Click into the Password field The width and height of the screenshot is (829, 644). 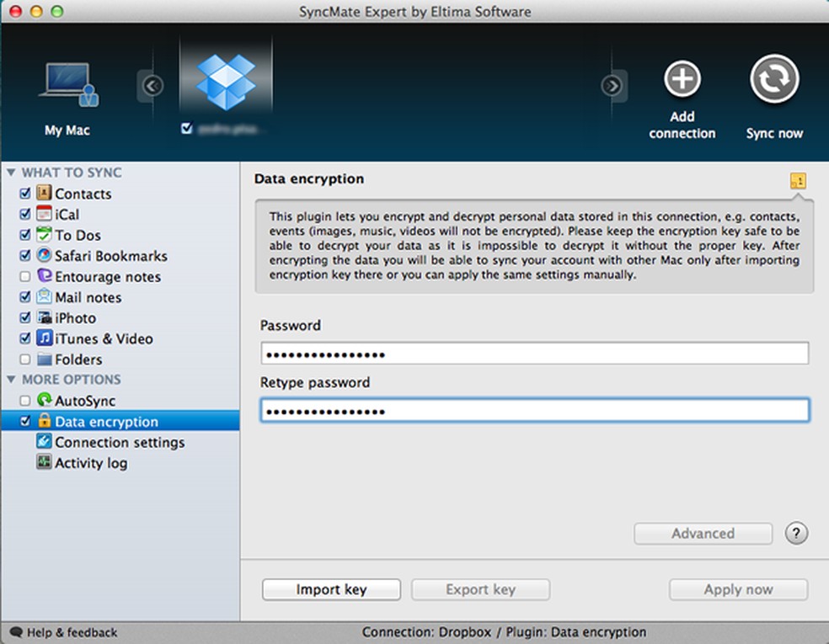point(534,353)
